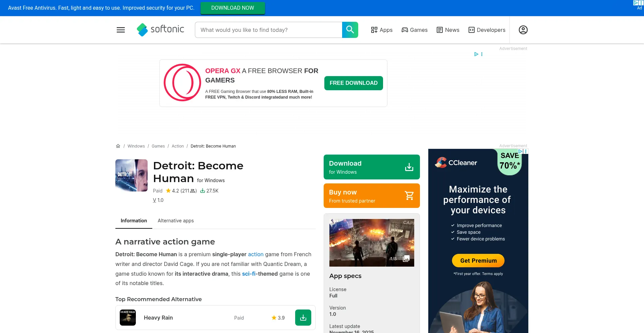
Task: Click the Opera GX logo in ad
Action: 182,82
